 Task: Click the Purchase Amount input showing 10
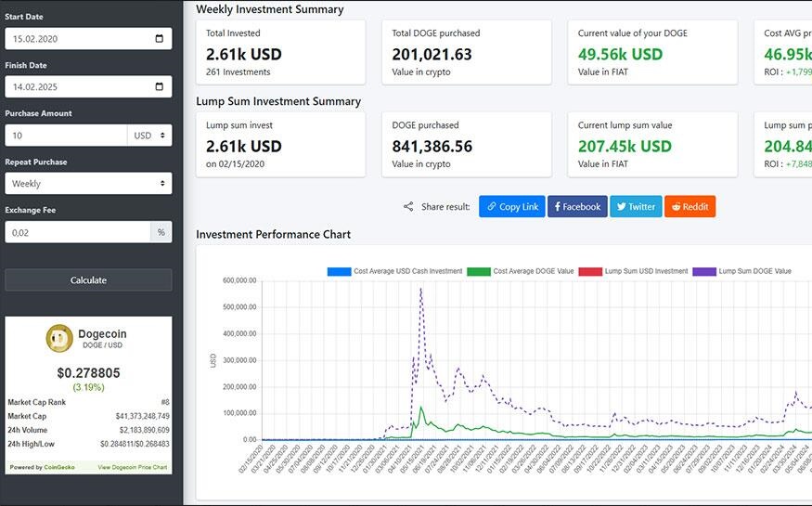coord(66,136)
